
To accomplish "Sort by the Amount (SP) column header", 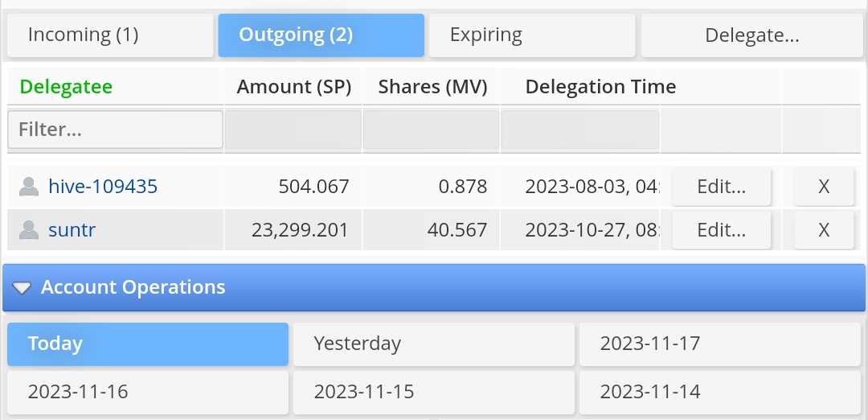I will click(x=293, y=87).
